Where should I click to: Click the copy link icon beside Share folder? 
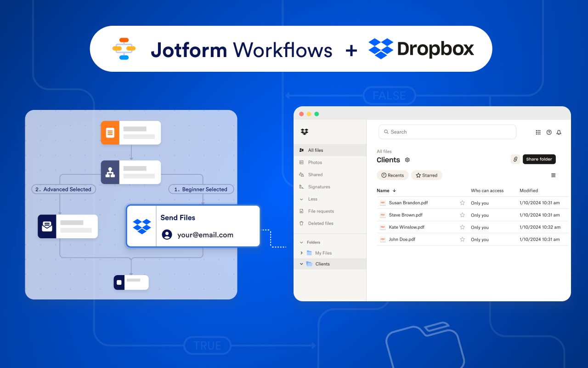tap(515, 159)
